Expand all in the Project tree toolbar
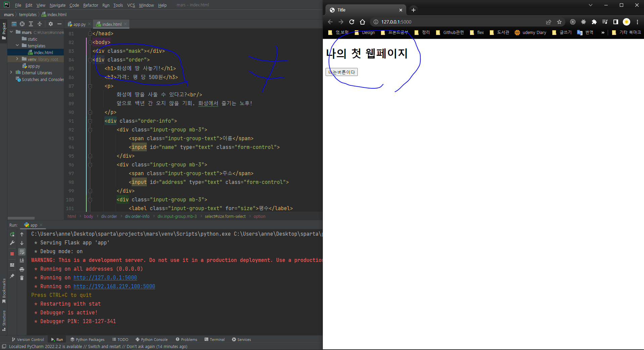The height and width of the screenshot is (350, 644). click(31, 24)
